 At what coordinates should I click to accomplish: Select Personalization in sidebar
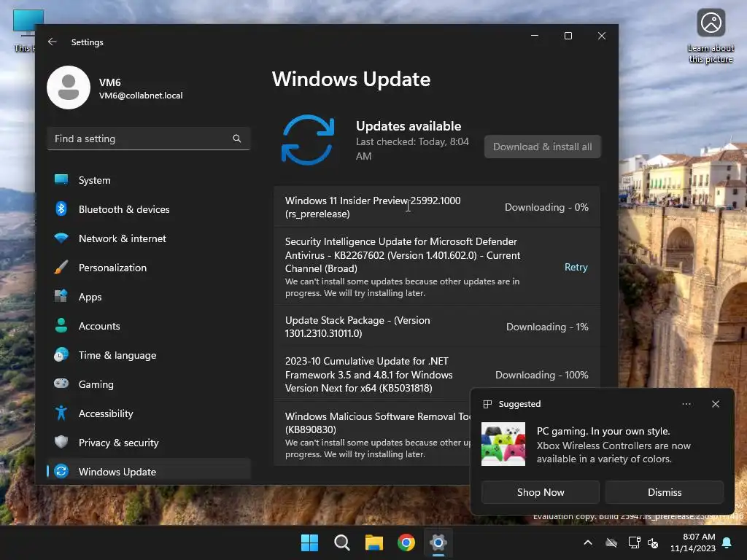(x=149, y=268)
